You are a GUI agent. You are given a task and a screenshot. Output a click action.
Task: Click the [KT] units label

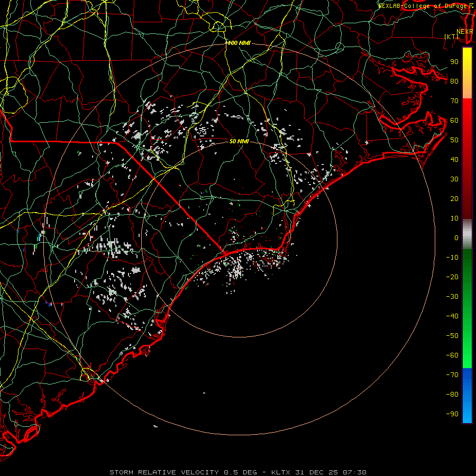click(x=452, y=36)
